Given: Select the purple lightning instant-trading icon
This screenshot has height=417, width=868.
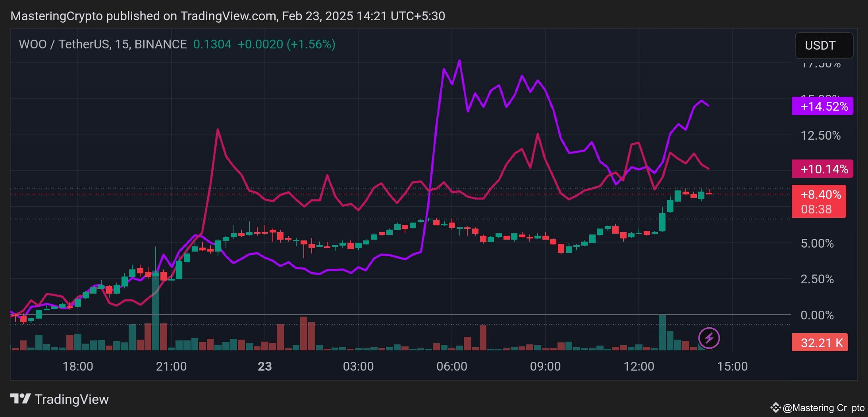Looking at the screenshot, I should click(x=710, y=338).
